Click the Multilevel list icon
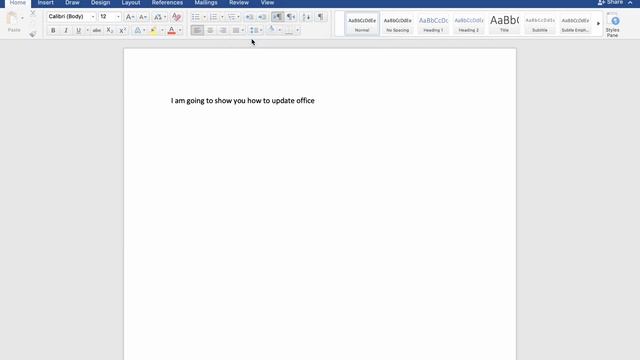 (231, 17)
